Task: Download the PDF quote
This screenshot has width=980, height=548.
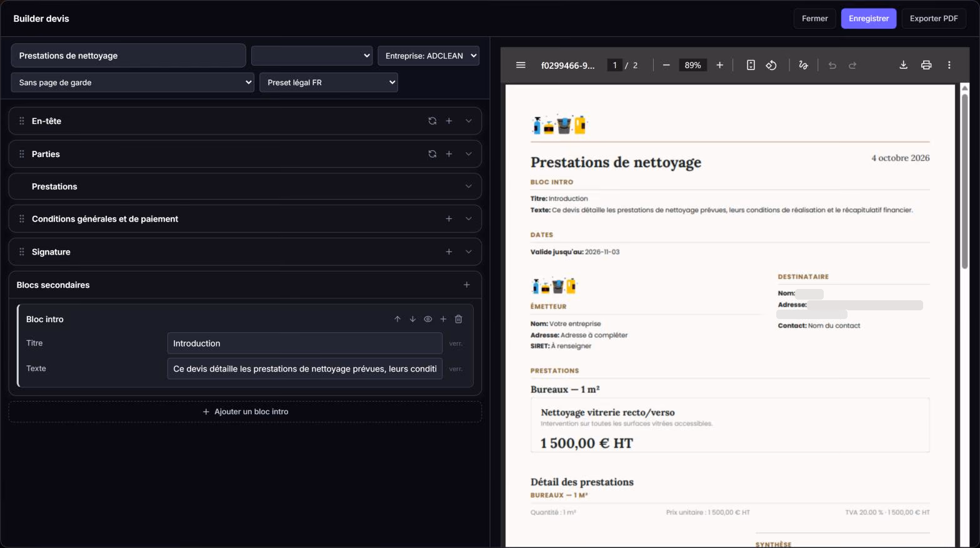Action: (903, 65)
